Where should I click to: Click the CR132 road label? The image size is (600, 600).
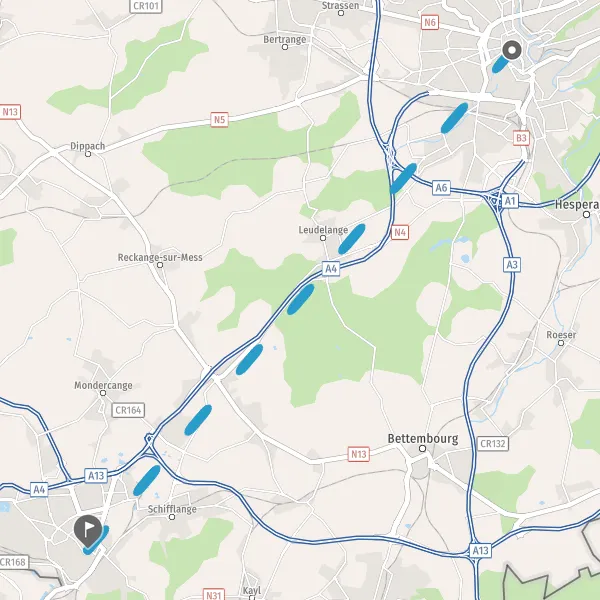click(493, 443)
